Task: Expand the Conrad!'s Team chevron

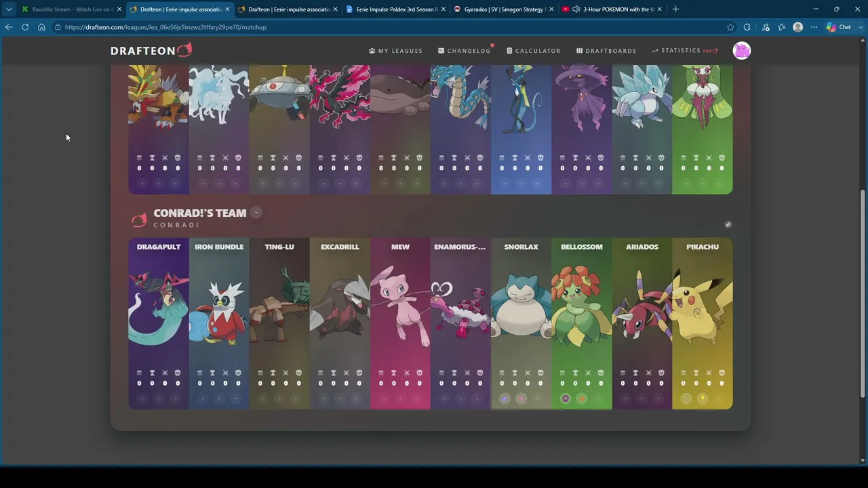Action: (x=256, y=213)
